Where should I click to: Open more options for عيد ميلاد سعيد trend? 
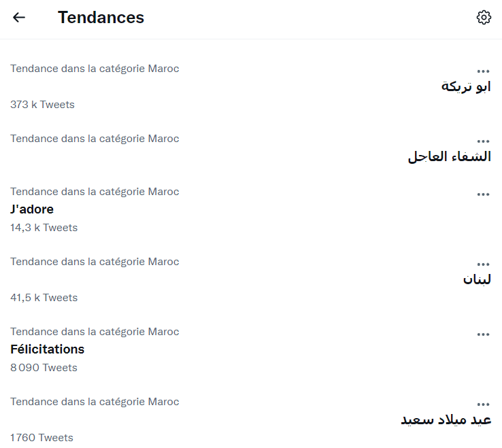pos(484,404)
